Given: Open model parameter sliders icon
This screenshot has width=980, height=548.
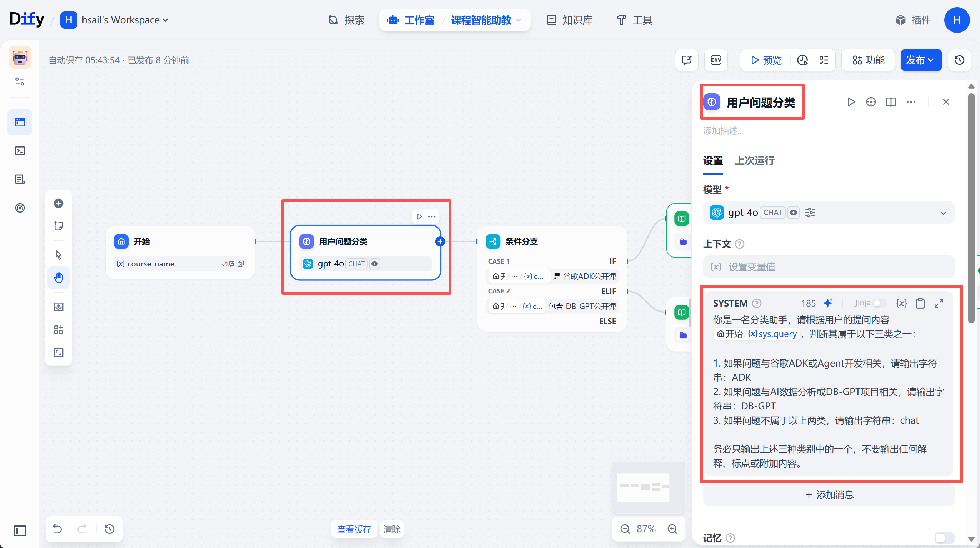Looking at the screenshot, I should click(x=810, y=212).
